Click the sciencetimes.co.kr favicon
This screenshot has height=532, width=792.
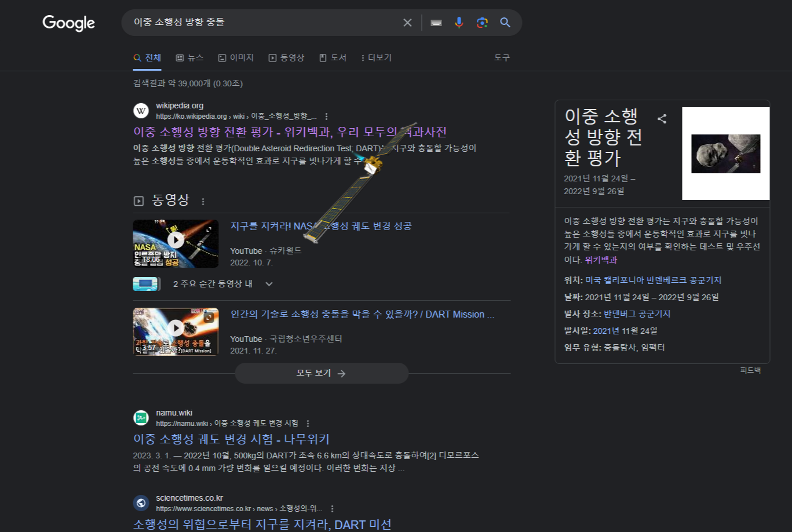click(x=141, y=503)
